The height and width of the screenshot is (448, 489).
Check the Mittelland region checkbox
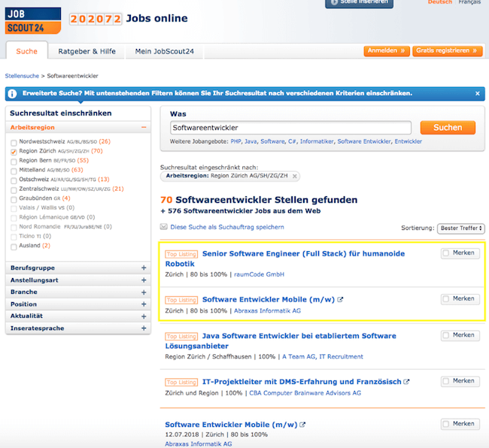point(14,171)
